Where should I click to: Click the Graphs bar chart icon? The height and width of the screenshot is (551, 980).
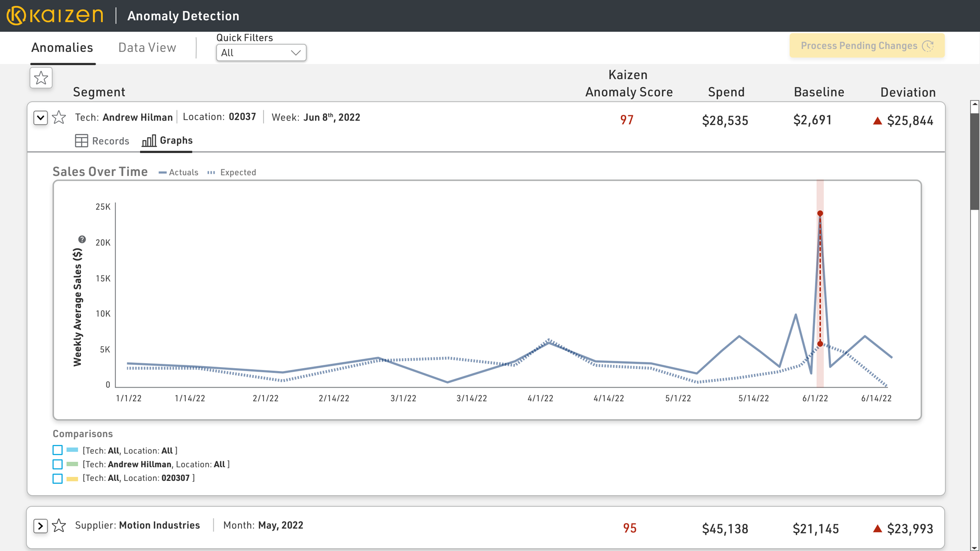149,141
